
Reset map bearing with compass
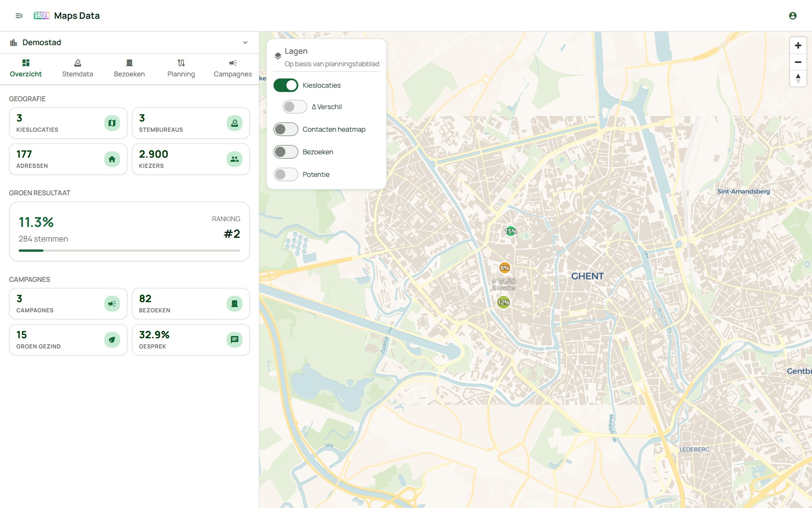point(798,79)
